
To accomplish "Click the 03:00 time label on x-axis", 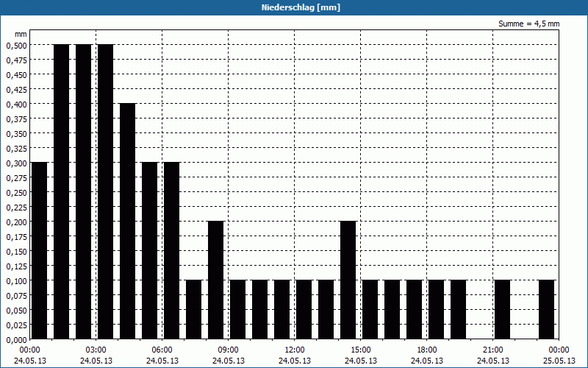I will (x=96, y=350).
